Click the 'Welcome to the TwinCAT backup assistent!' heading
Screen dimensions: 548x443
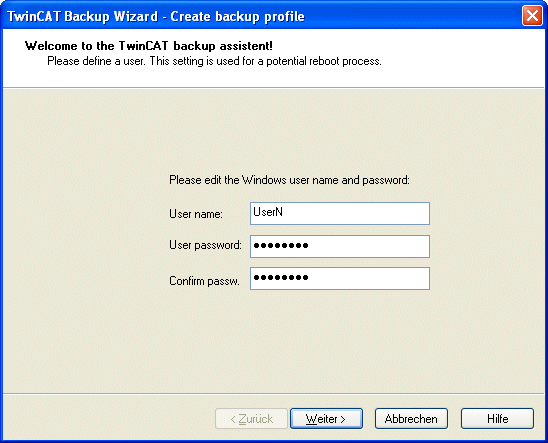(x=149, y=46)
